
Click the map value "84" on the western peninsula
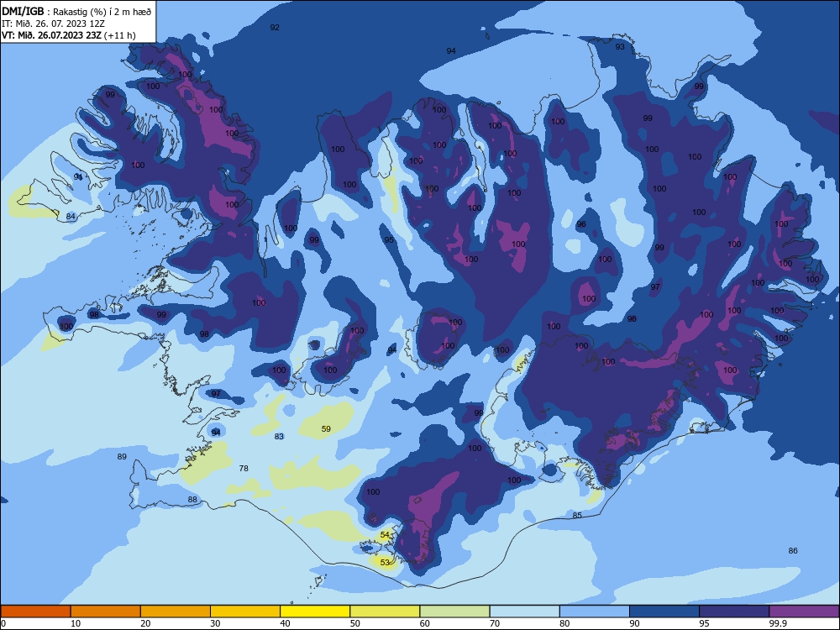click(71, 217)
